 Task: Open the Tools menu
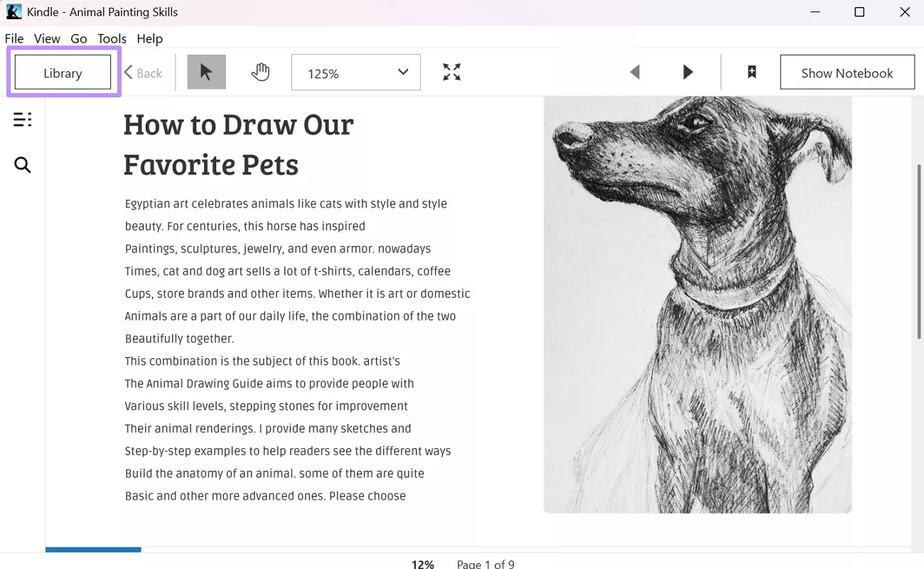point(112,38)
